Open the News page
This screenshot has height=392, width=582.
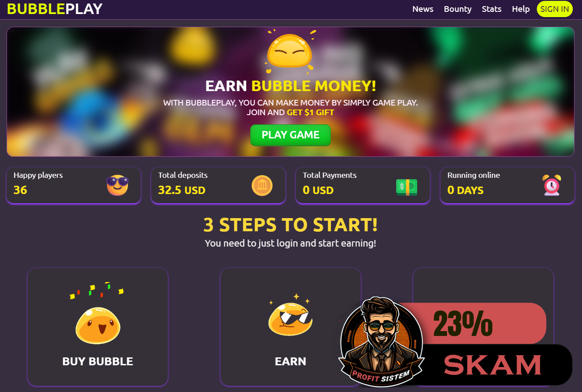click(423, 9)
